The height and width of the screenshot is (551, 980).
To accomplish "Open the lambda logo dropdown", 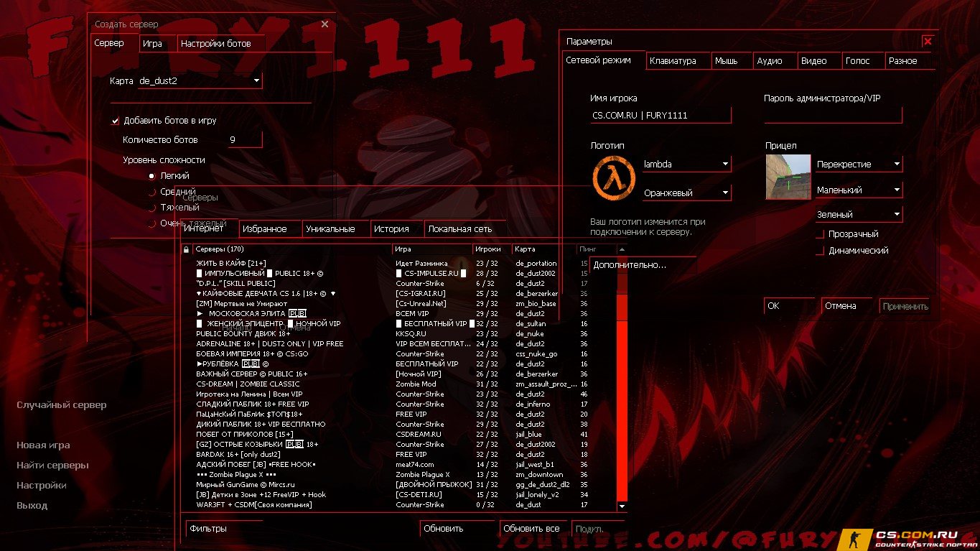I will [x=686, y=165].
